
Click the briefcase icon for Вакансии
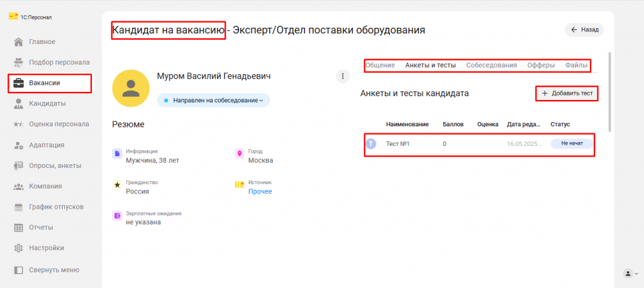[x=18, y=83]
